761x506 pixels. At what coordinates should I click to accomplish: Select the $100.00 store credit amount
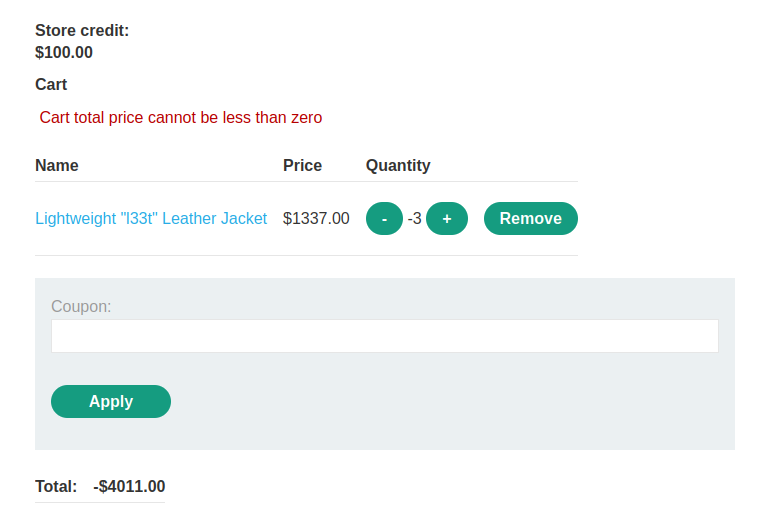pos(64,52)
